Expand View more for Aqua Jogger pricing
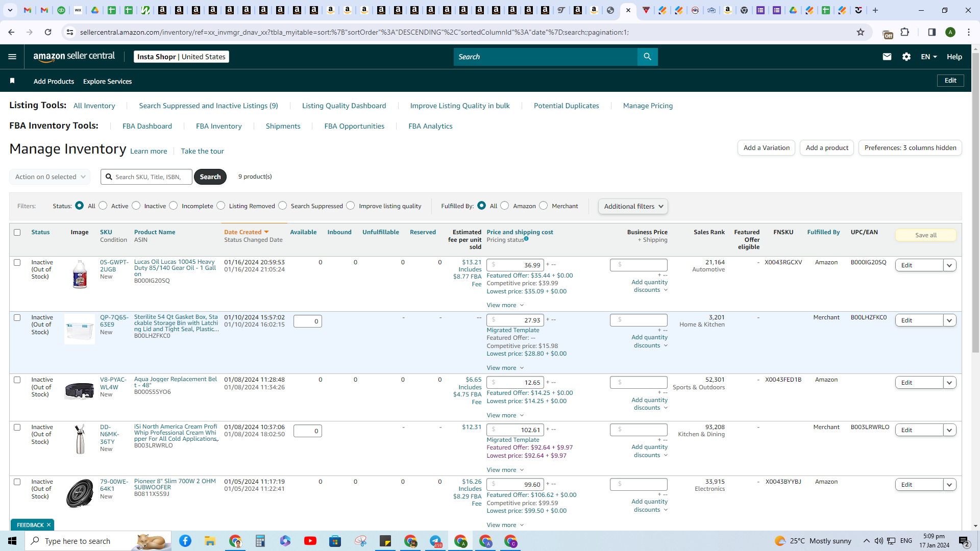980x551 pixels. point(505,415)
